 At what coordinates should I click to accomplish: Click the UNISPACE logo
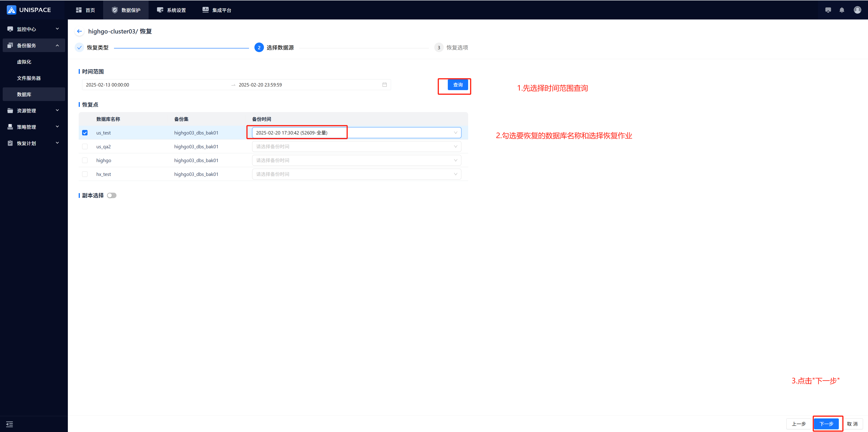pyautogui.click(x=29, y=10)
